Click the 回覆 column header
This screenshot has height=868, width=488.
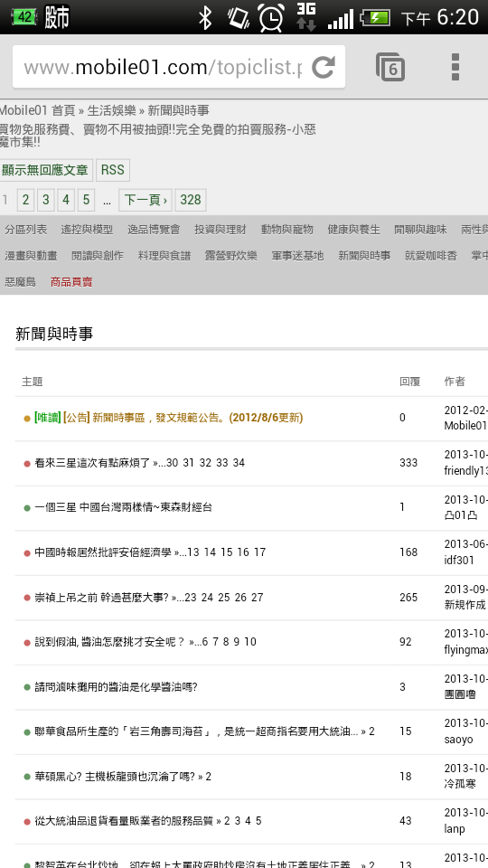[x=410, y=382]
